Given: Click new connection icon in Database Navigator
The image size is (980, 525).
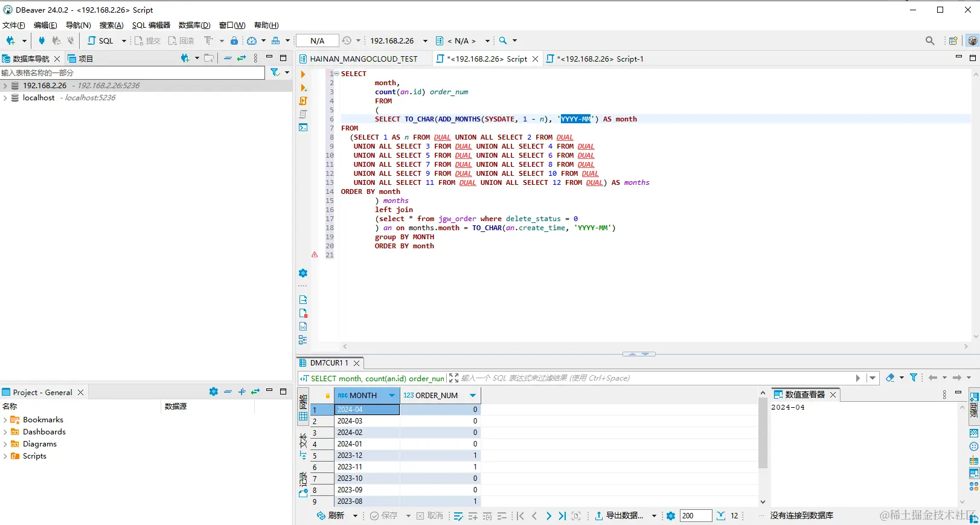Looking at the screenshot, I should tap(185, 58).
